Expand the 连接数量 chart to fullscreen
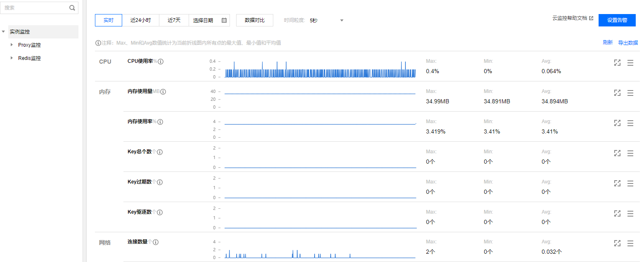Image resolution: width=644 pixels, height=262 pixels. [x=617, y=243]
